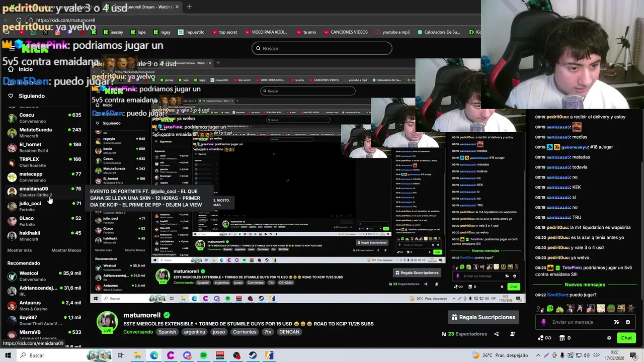
Task: Open recommended SoyBB7 channel
Action: (x=44, y=320)
